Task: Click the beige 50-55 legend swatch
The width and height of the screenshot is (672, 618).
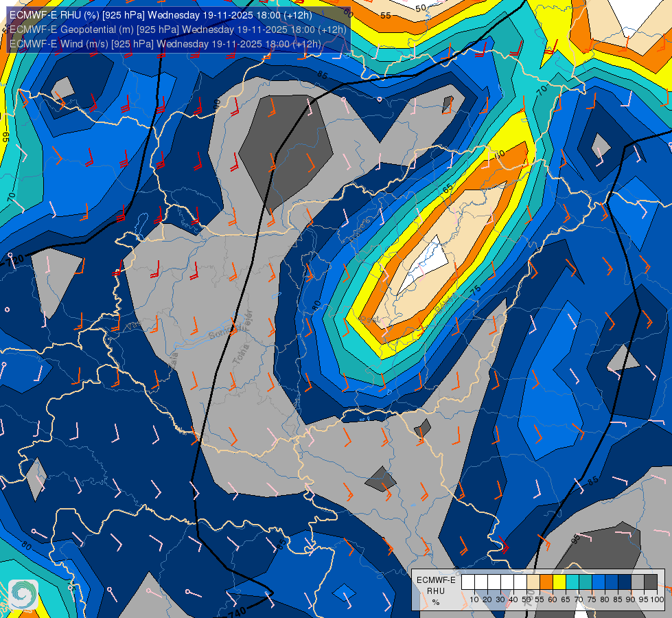Action: click(x=533, y=582)
